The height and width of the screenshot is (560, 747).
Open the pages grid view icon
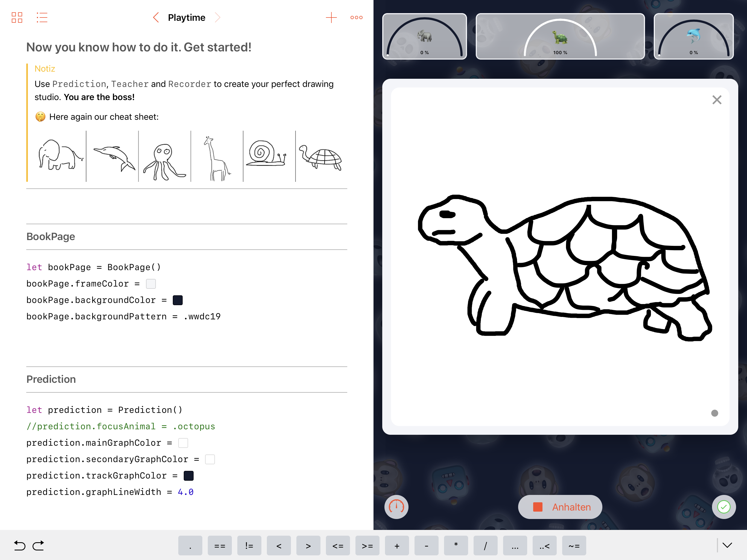coord(17,17)
